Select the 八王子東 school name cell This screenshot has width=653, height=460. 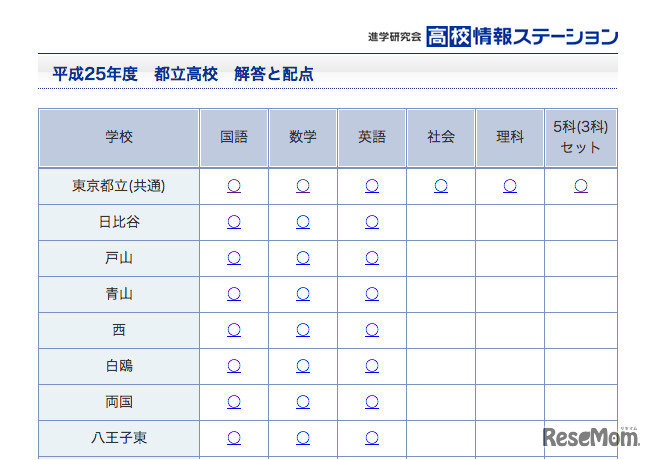coord(119,437)
